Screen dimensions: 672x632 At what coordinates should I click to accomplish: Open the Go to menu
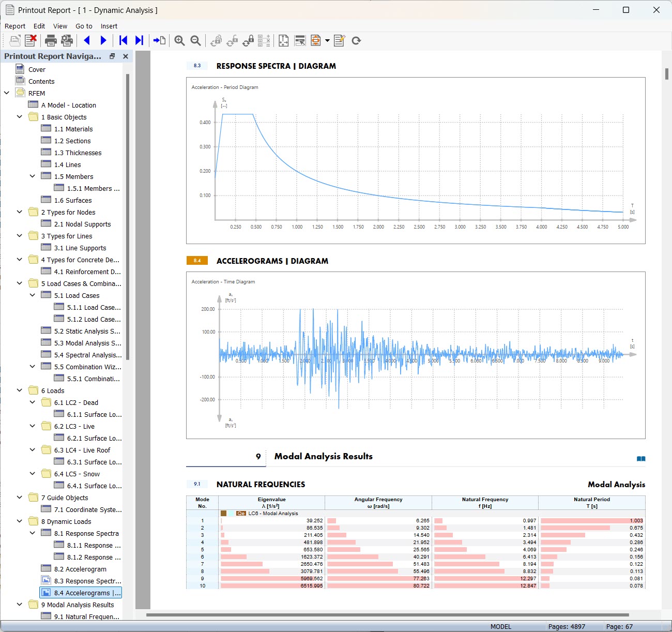pos(84,26)
